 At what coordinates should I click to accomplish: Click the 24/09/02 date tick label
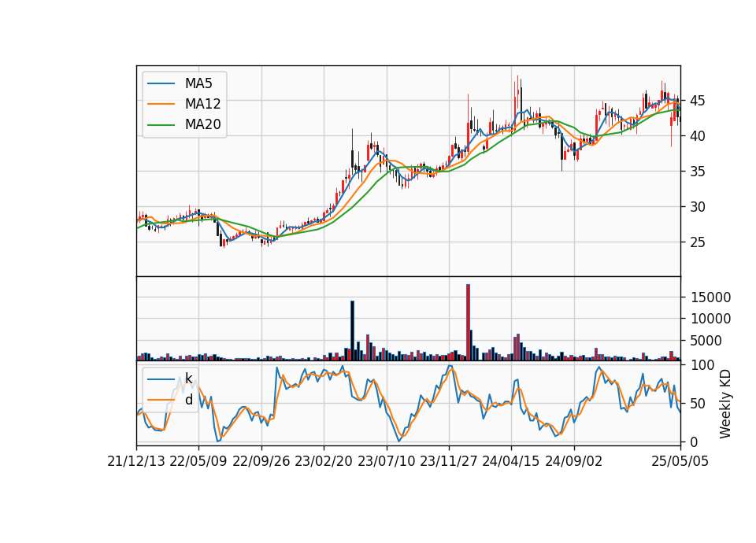[x=574, y=461]
